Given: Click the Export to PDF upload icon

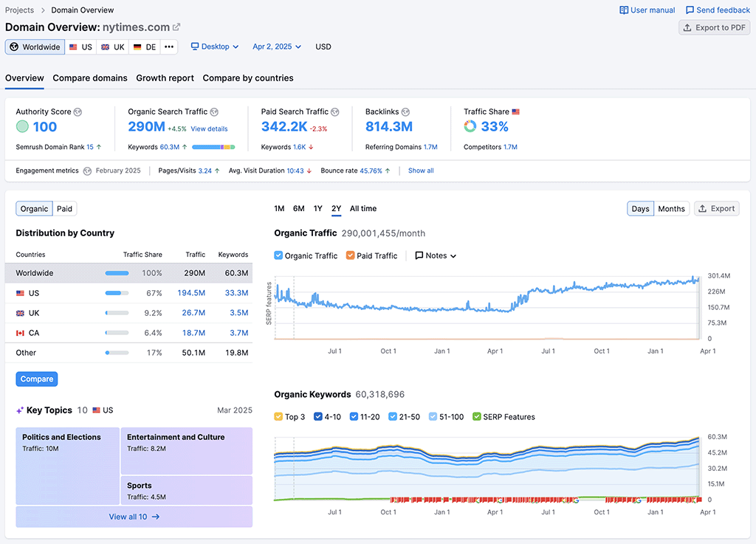Looking at the screenshot, I should click(x=687, y=27).
